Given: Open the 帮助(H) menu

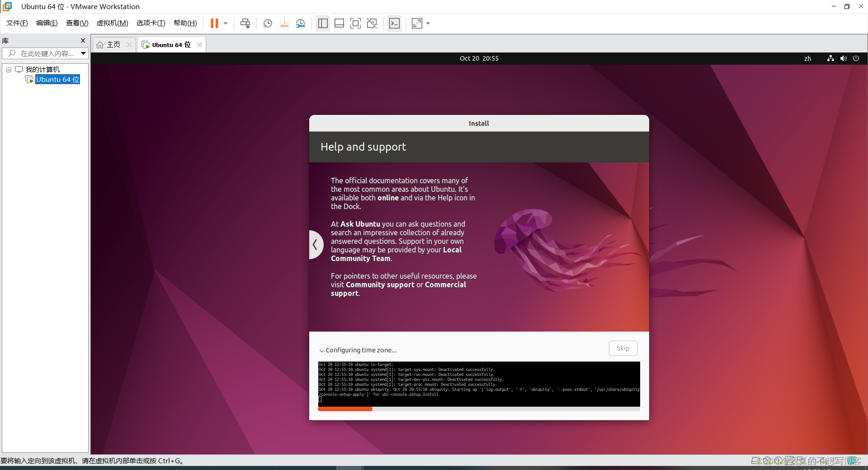Looking at the screenshot, I should (x=185, y=23).
